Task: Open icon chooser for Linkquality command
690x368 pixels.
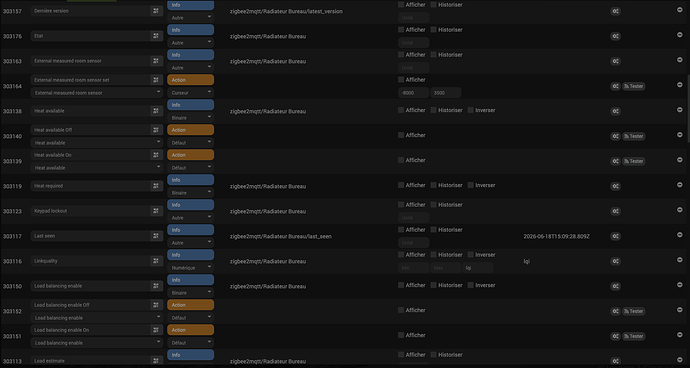Action: pos(156,261)
